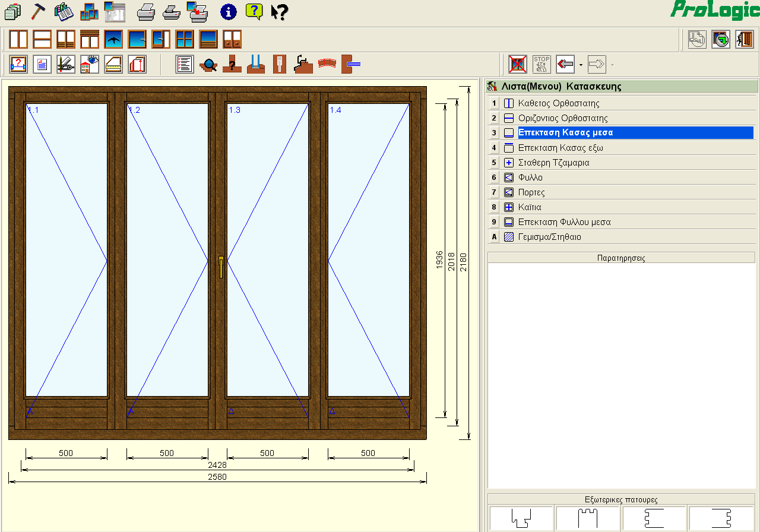Click the frame with ruler measure icon
The image size is (760, 532).
[113, 64]
